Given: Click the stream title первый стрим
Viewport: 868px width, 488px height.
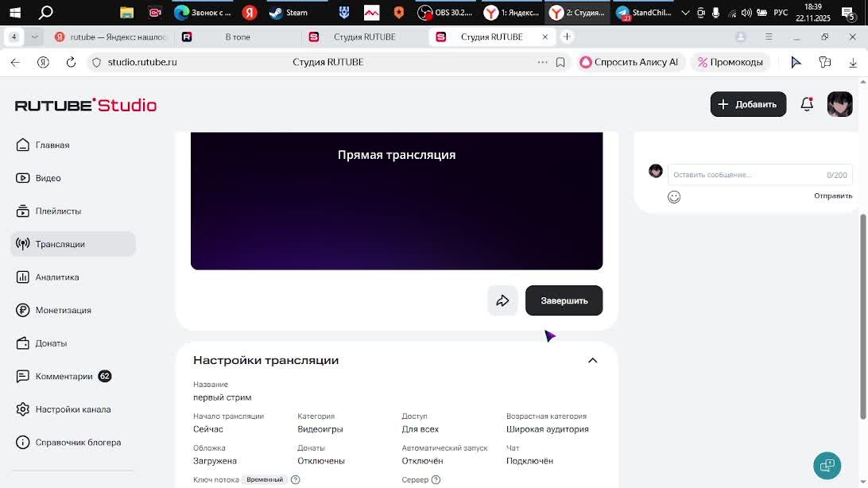Looking at the screenshot, I should pos(222,397).
